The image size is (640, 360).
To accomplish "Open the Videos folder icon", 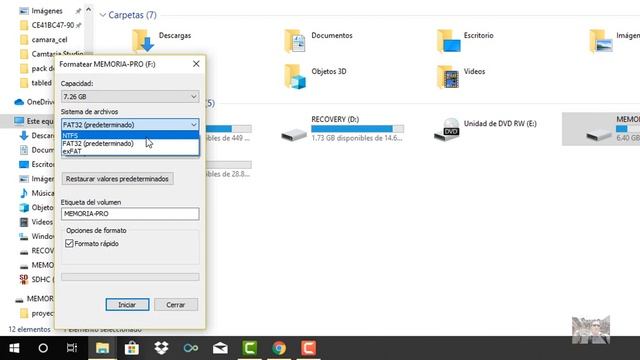I will pos(448,77).
